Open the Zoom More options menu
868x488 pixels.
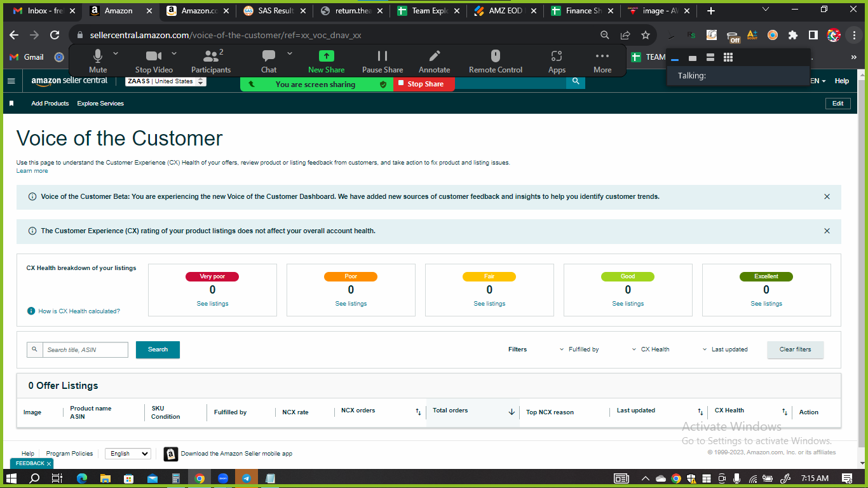click(x=602, y=61)
